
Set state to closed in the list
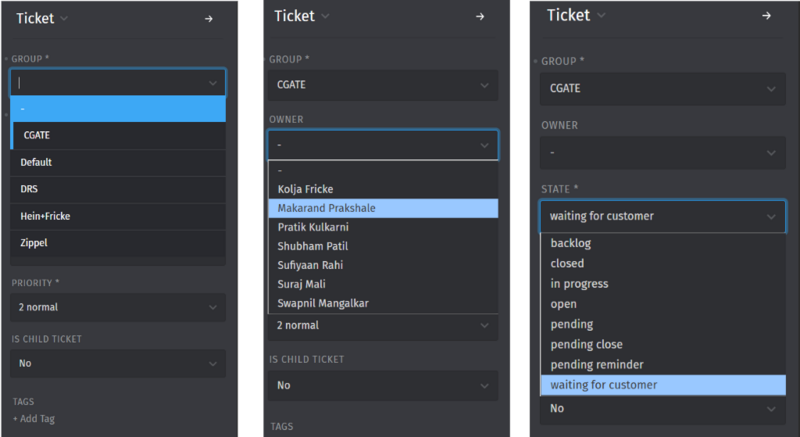tap(567, 264)
